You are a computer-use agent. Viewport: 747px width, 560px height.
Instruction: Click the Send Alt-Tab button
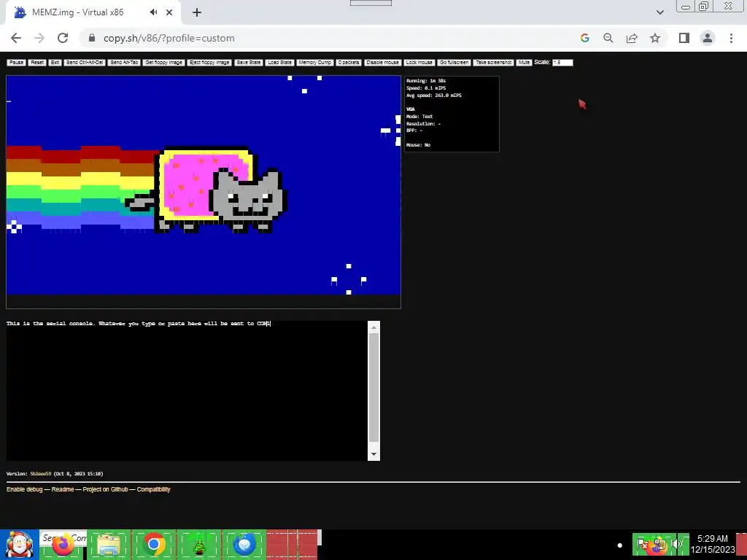point(124,63)
